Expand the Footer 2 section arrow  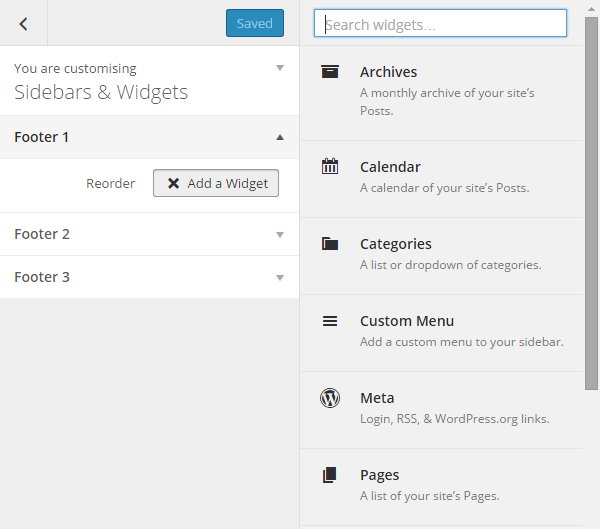pyautogui.click(x=280, y=234)
